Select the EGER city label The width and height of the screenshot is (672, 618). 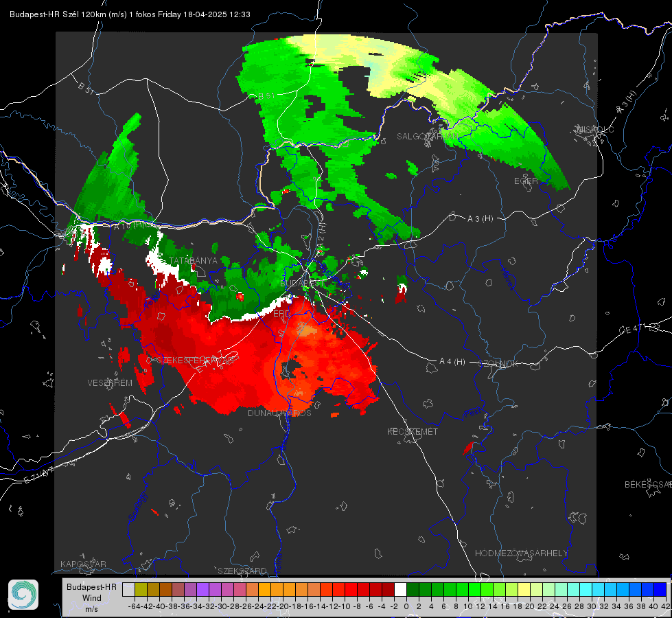[x=526, y=181]
